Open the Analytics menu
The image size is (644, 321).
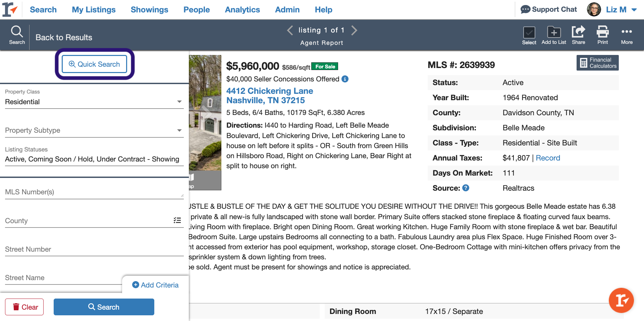coord(242,10)
